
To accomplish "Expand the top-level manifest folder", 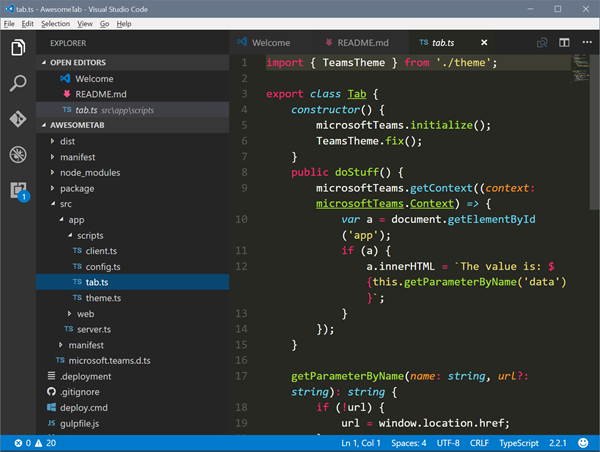I will click(x=52, y=157).
